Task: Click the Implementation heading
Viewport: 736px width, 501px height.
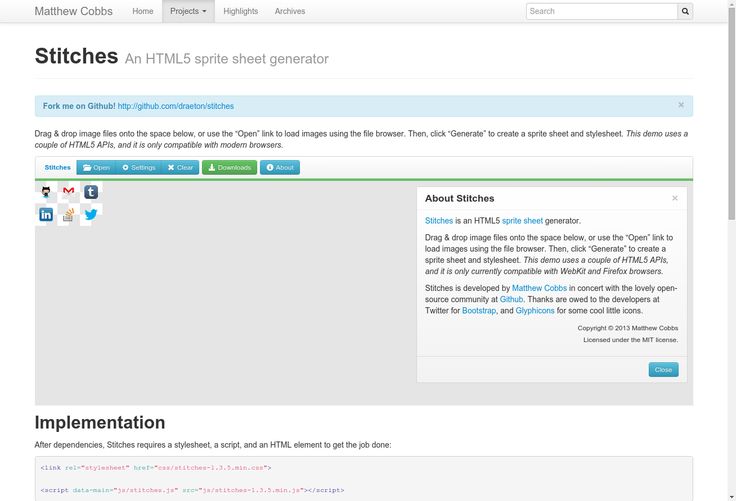Action: coord(100,422)
